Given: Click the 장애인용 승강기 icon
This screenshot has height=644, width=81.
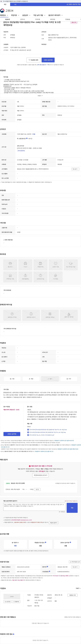Looking at the screenshot, I should (x=31, y=315).
